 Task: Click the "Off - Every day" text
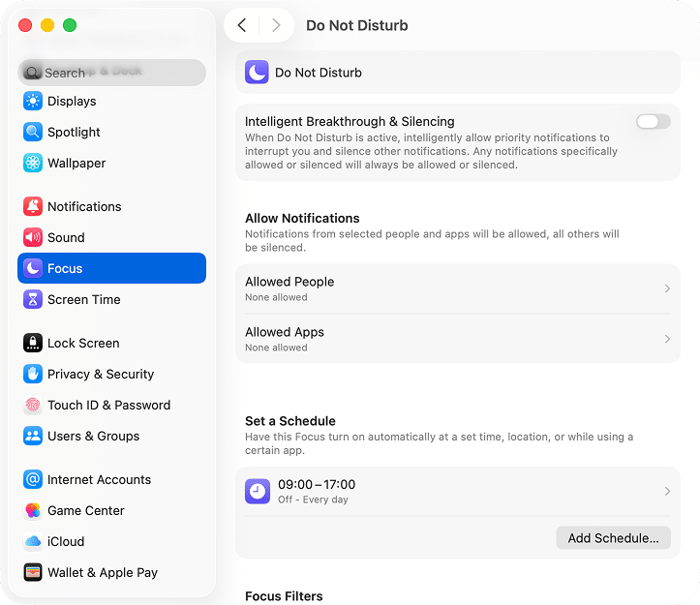pyautogui.click(x=313, y=499)
